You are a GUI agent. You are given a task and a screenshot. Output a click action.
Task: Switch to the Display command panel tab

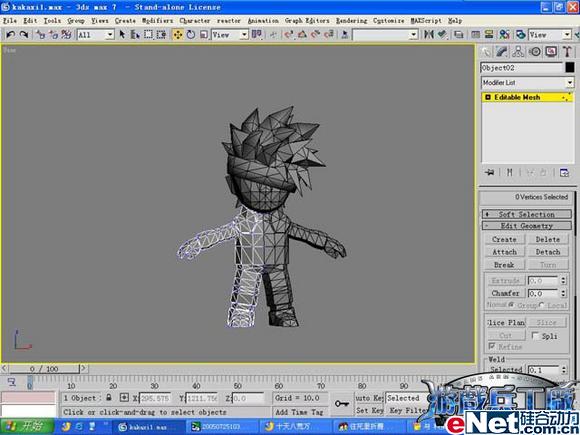tap(551, 52)
